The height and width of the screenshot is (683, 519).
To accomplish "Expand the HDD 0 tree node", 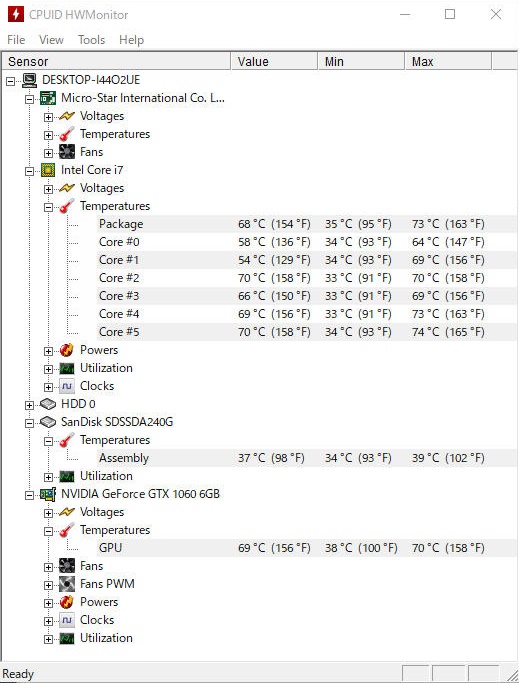I will tap(29, 405).
